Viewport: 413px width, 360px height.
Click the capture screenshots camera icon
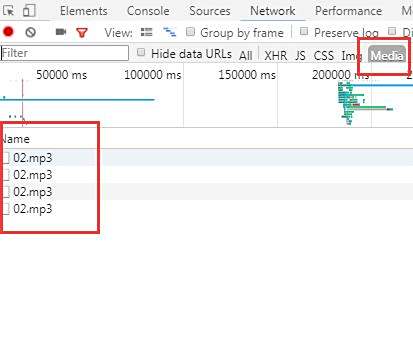click(x=61, y=32)
